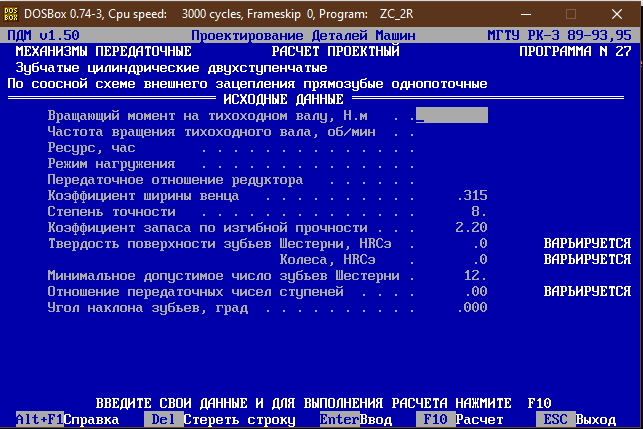Click ВАРЬИРУЕТСЯ next to Шестерни hardness
The height and width of the screenshot is (429, 643).
click(587, 243)
